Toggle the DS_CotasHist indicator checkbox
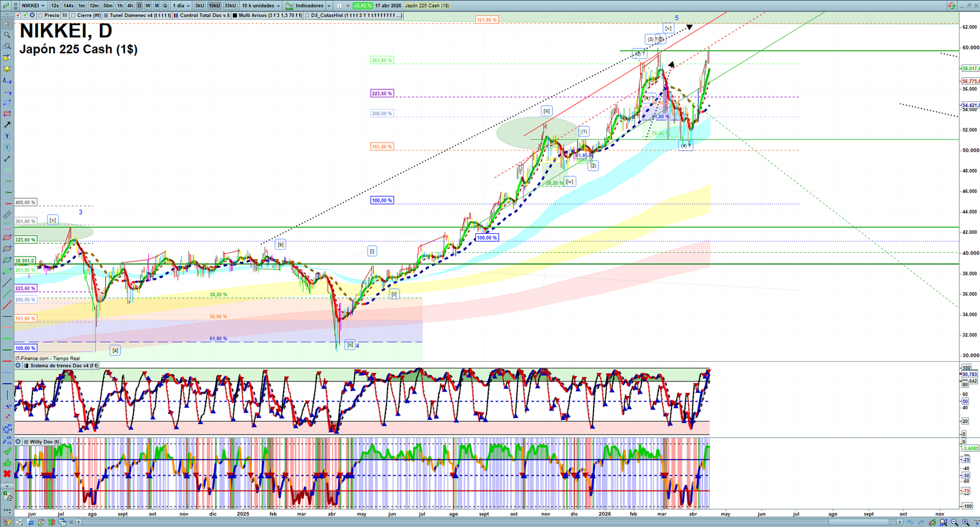 (307, 15)
